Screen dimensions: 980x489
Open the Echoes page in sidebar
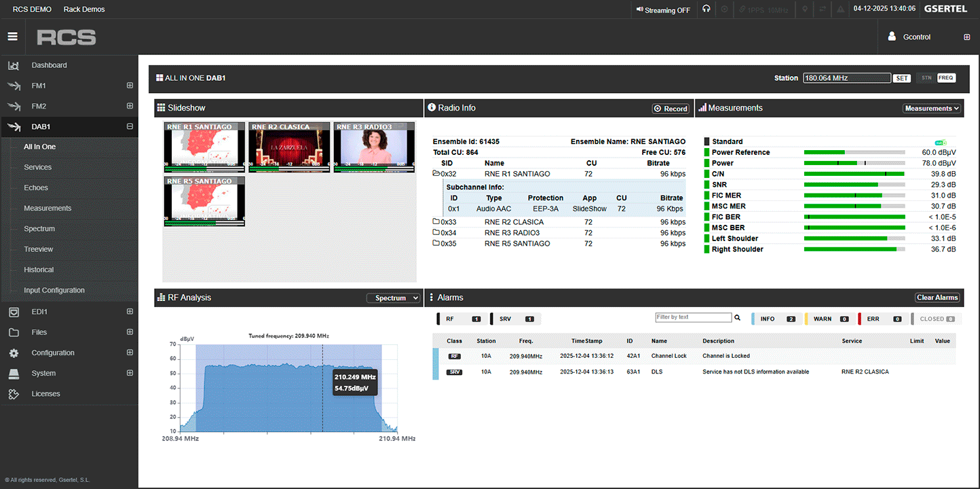click(36, 188)
